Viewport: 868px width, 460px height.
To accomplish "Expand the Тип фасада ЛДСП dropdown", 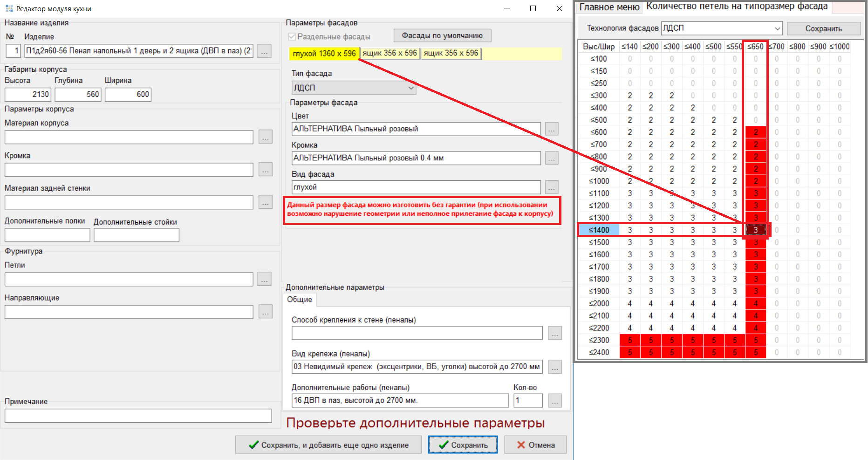I will 354,88.
